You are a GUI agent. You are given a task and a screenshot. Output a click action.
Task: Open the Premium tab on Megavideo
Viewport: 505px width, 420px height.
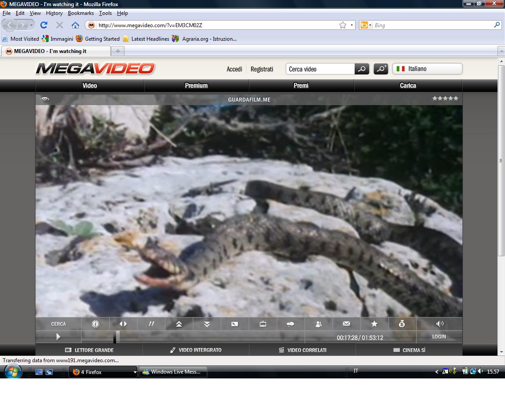click(196, 85)
